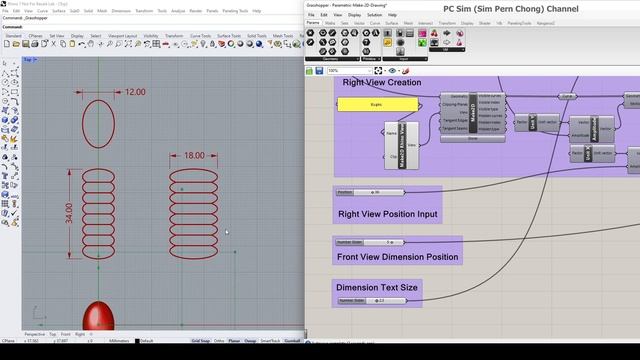The height and width of the screenshot is (360, 640).
Task: Click the yellow Panel component icon
Action: tap(388, 42)
